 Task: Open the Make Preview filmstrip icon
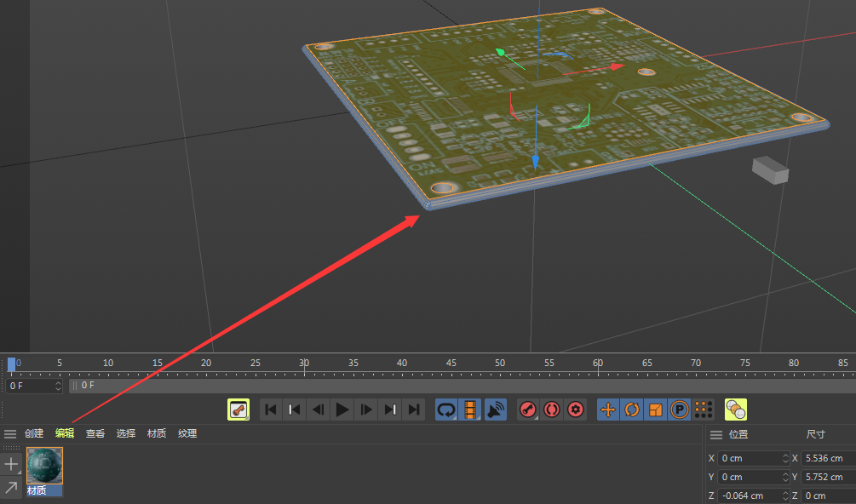coord(468,409)
